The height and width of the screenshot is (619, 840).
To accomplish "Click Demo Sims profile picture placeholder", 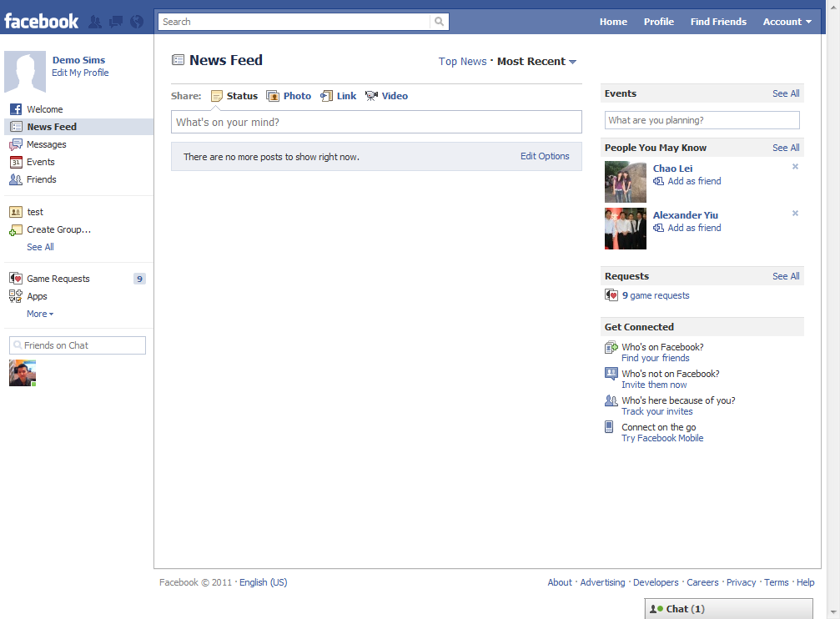I will [25, 72].
